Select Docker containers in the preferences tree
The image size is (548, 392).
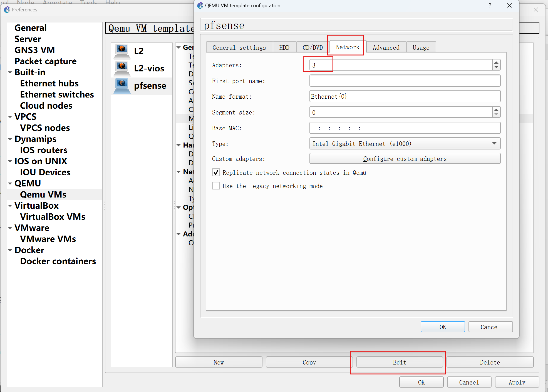(x=58, y=261)
